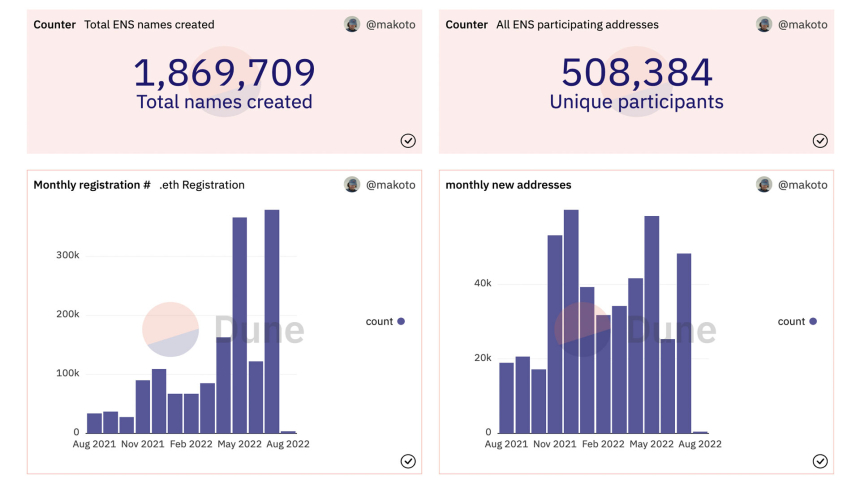The width and height of the screenshot is (860, 483).
Task: Toggle count legend in .eth Registration chart
Action: point(385,321)
